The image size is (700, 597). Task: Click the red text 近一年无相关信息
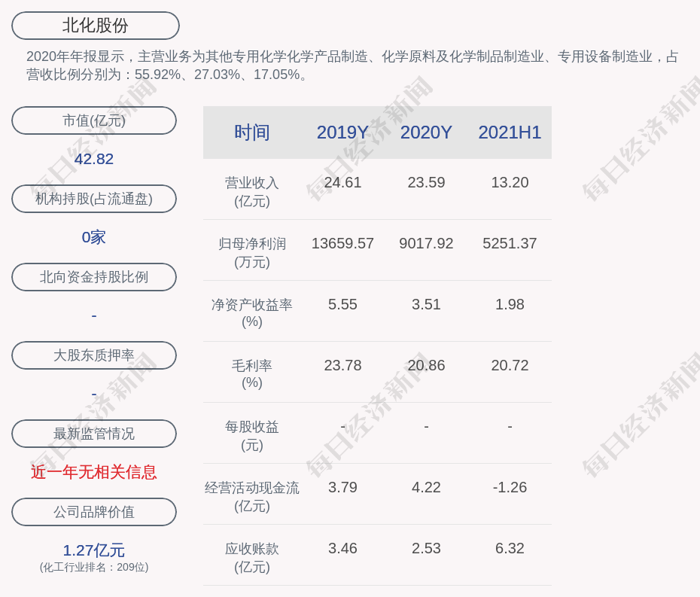click(x=94, y=472)
